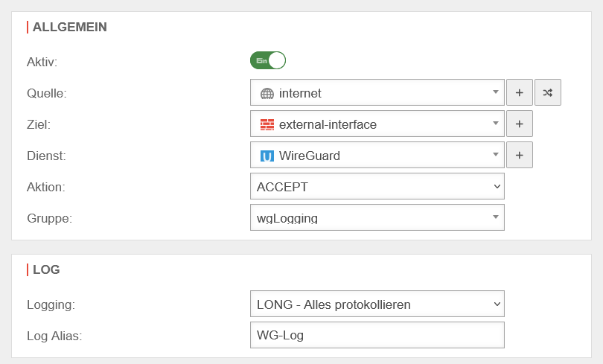This screenshot has width=603, height=364.
Task: Open the Logging level select box
Action: point(377,304)
